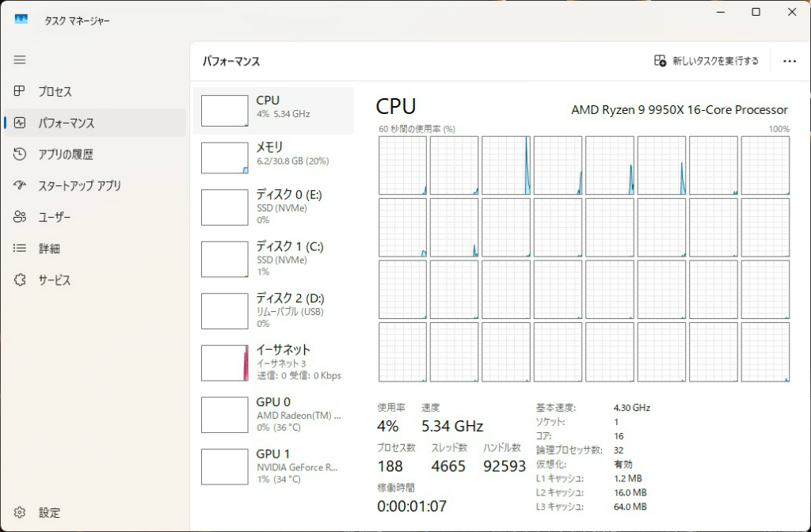This screenshot has width=811, height=532.
Task: Click 新しいタスクを実行する button text
Action: (x=715, y=61)
